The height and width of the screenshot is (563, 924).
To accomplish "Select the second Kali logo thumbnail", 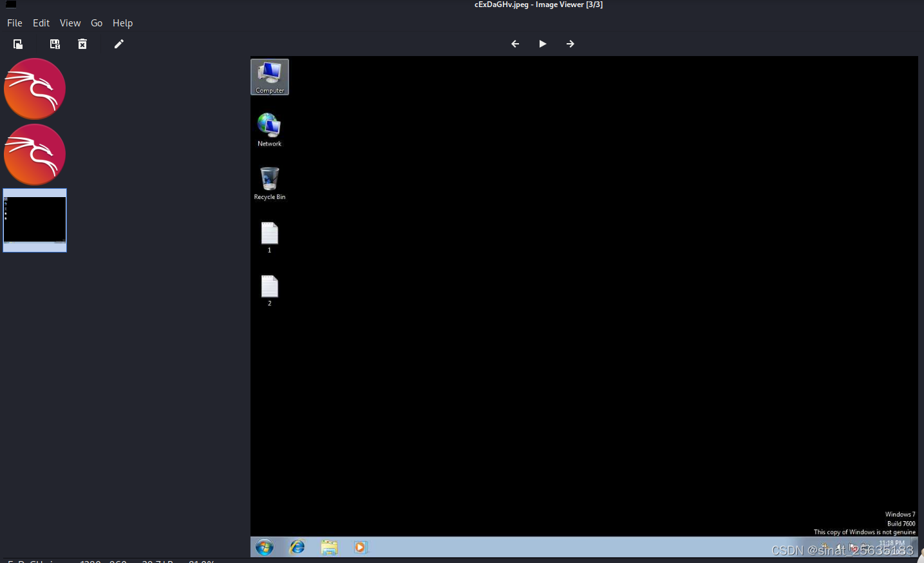I will pyautogui.click(x=35, y=155).
